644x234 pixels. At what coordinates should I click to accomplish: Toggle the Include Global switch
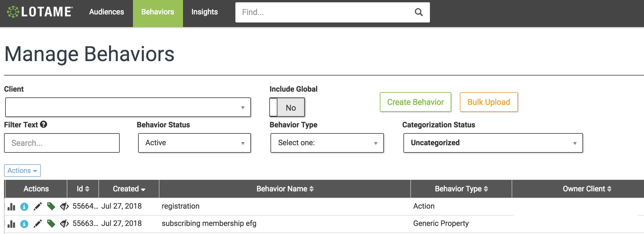click(287, 107)
